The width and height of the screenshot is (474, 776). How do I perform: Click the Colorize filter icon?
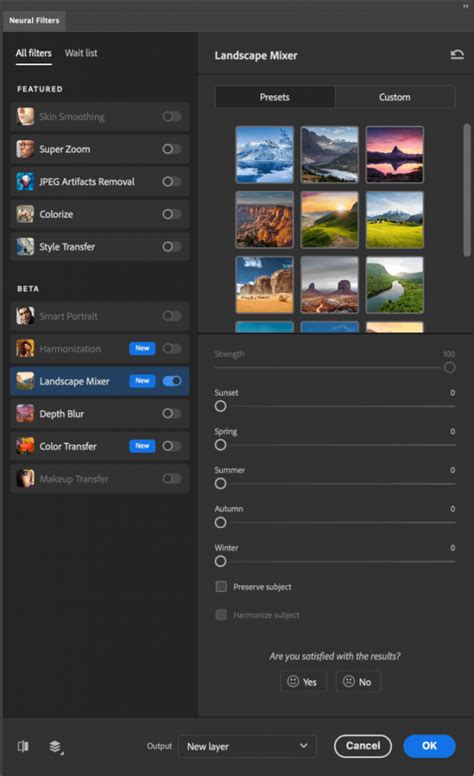point(25,214)
